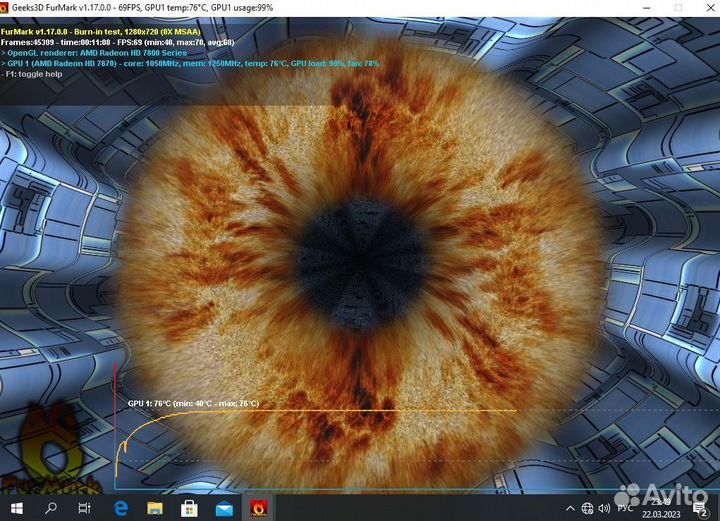The image size is (720, 521).
Task: Click the 'OpenGL renderer: AMD Radeon HD 7800 Series' line
Action: (x=94, y=53)
